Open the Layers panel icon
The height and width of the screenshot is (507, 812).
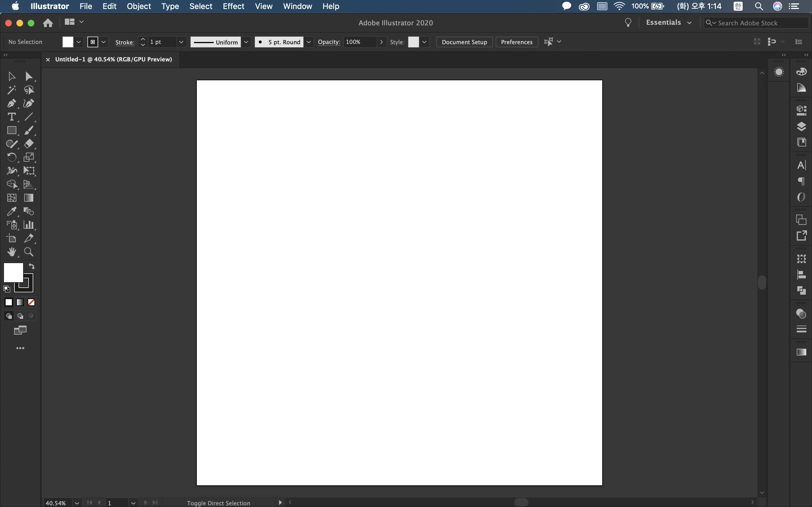point(801,126)
